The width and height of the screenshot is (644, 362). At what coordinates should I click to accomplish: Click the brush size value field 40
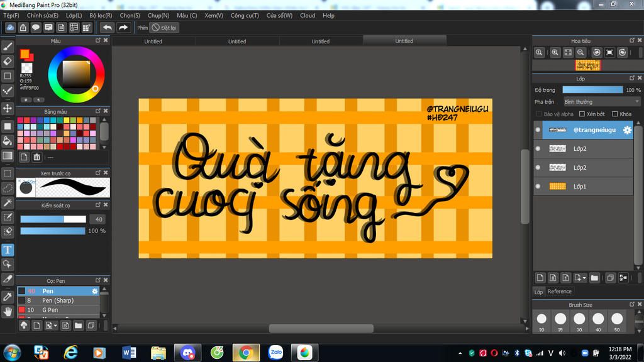pyautogui.click(x=98, y=219)
